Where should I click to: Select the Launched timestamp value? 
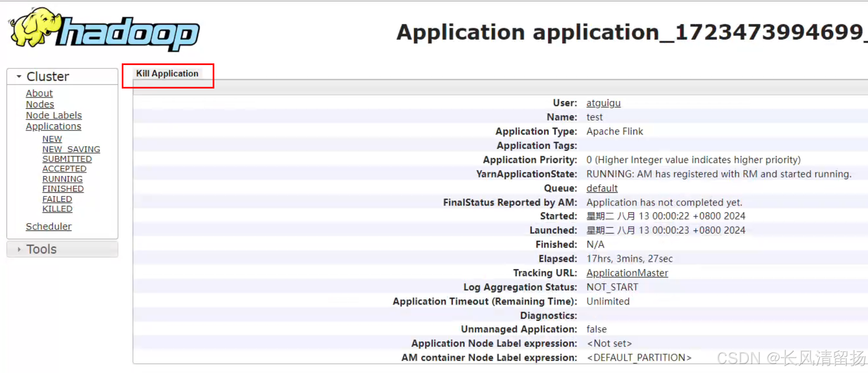tap(666, 231)
